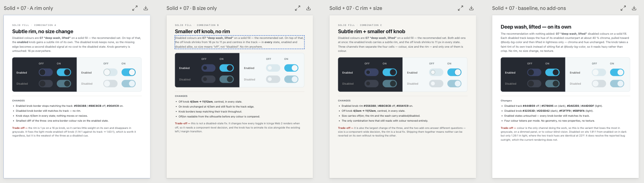Click the 'Solid + 07 · A rim only' title
The width and height of the screenshot is (644, 183).
coord(29,8)
